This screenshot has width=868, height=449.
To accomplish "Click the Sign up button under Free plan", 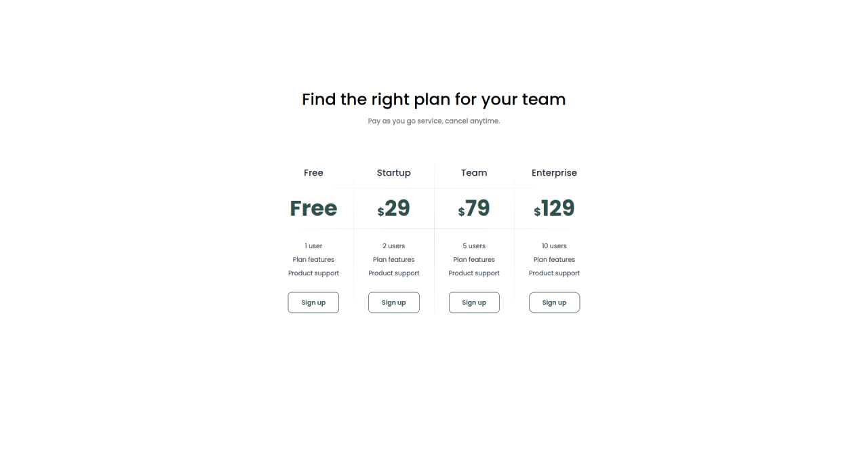I will tap(313, 302).
